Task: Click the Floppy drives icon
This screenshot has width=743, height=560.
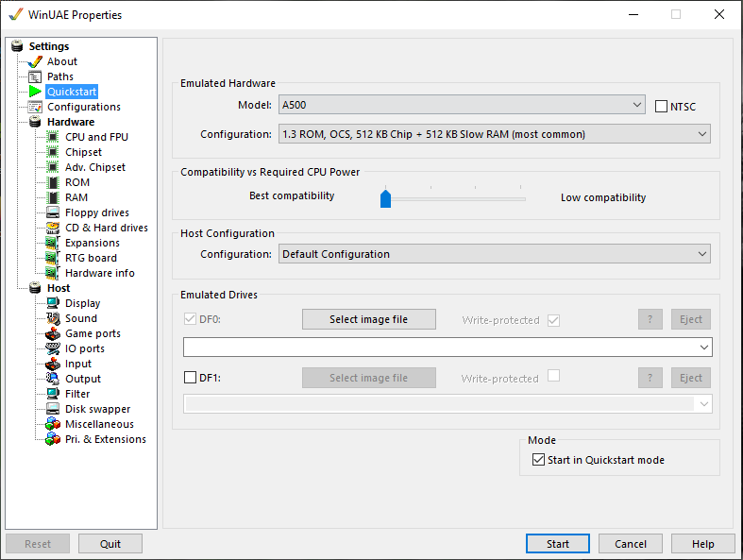Action: pos(53,212)
